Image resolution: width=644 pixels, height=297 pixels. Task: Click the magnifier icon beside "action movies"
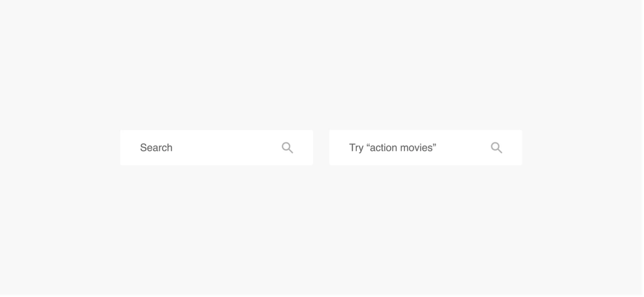point(497,148)
